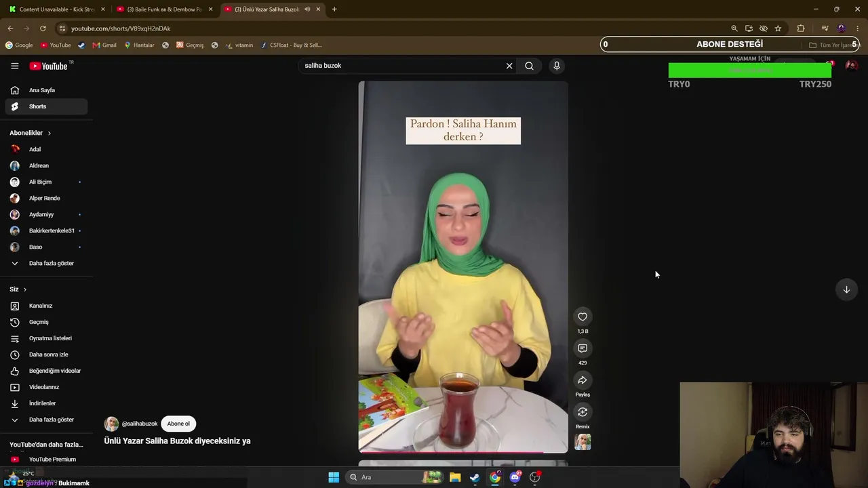Open comments on the short
This screenshot has width=868, height=488.
click(x=583, y=348)
